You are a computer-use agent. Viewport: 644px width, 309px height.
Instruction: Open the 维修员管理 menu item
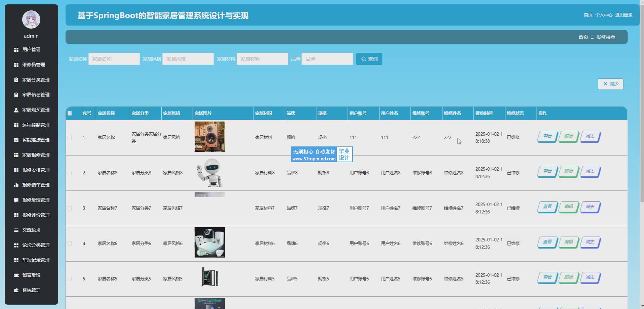tap(34, 65)
